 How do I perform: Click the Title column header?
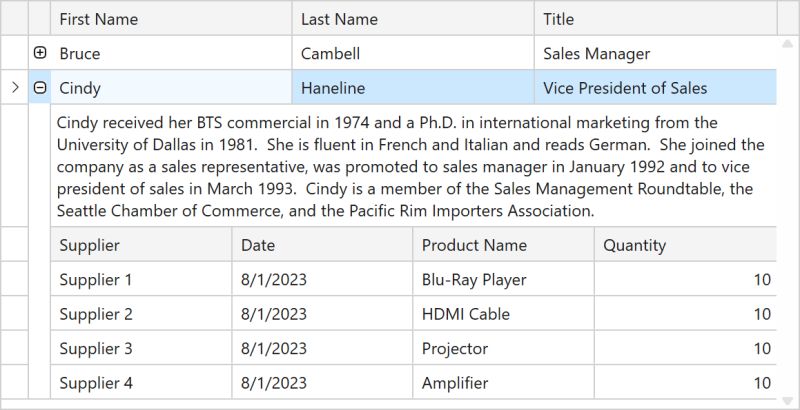click(x=655, y=19)
